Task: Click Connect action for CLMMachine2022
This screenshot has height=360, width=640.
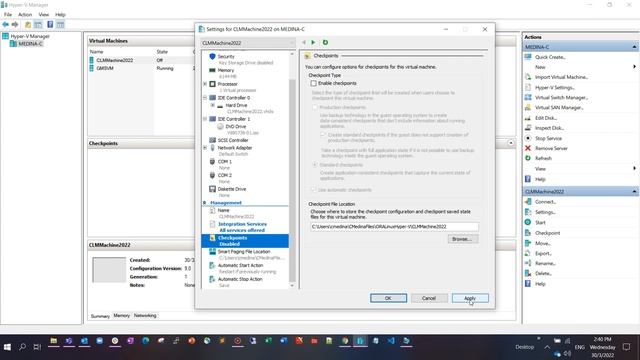Action: (x=545, y=202)
